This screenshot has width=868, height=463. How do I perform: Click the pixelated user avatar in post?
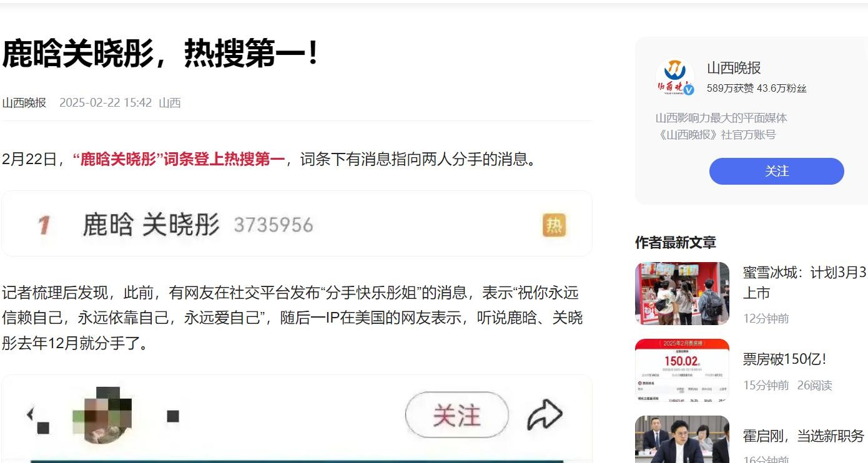point(102,415)
